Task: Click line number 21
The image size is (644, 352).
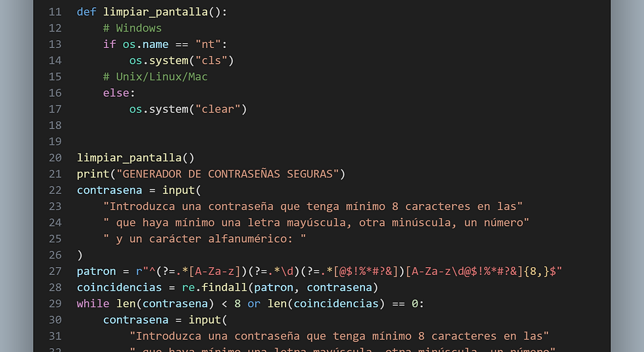Action: 55,174
